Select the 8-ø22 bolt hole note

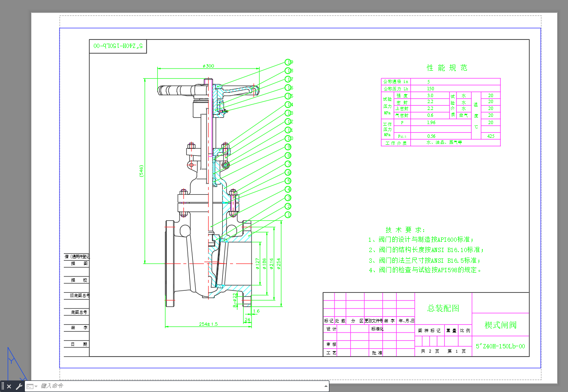click(x=235, y=300)
